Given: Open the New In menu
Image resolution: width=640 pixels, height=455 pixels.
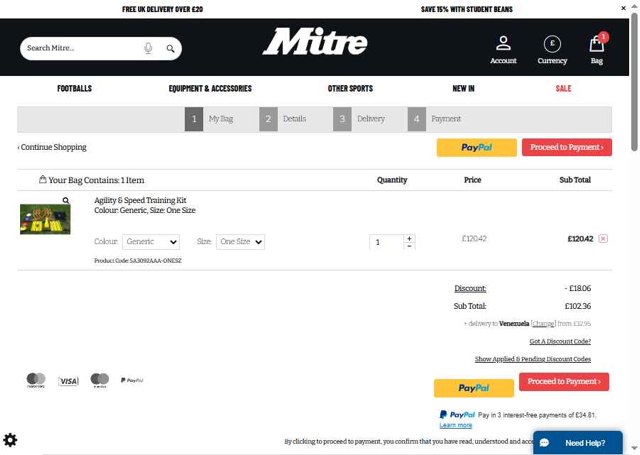Looking at the screenshot, I should tap(463, 89).
